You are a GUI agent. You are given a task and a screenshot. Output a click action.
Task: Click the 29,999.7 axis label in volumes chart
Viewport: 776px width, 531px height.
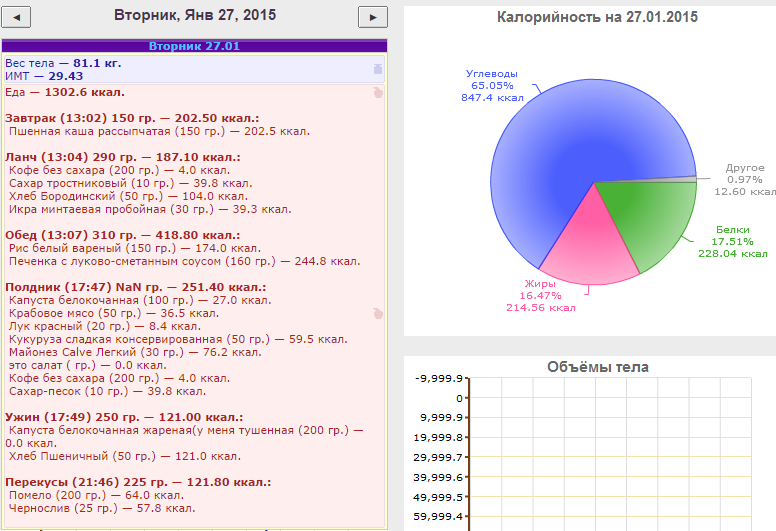tap(438, 457)
